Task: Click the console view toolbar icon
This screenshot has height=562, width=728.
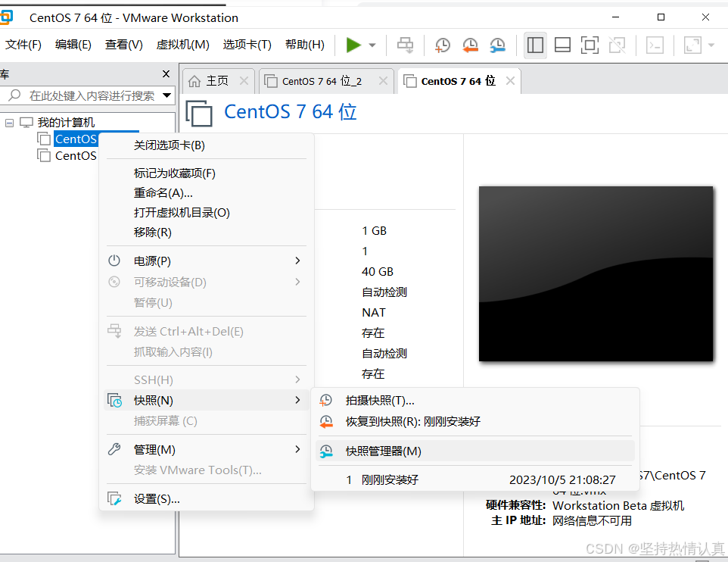Action: pyautogui.click(x=655, y=45)
